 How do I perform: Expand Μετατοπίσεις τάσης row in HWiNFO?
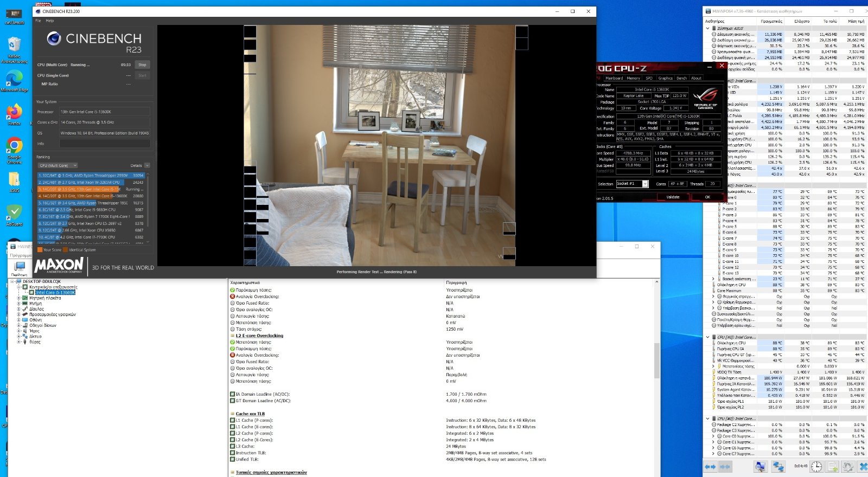pyautogui.click(x=713, y=366)
